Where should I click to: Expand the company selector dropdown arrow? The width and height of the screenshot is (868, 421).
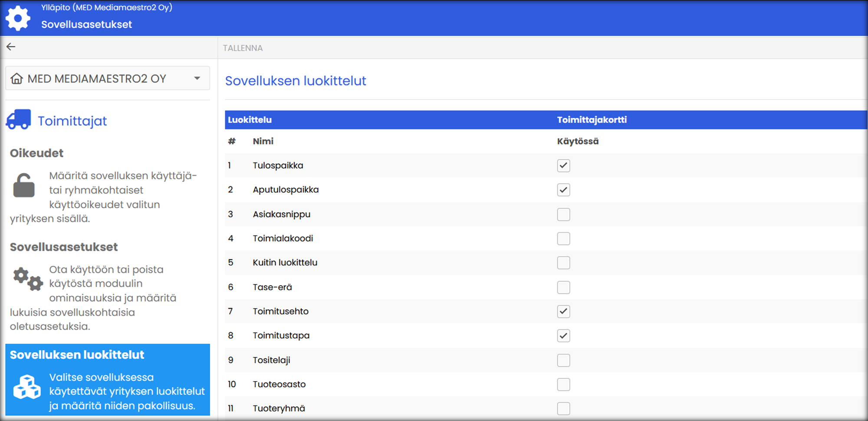click(197, 79)
